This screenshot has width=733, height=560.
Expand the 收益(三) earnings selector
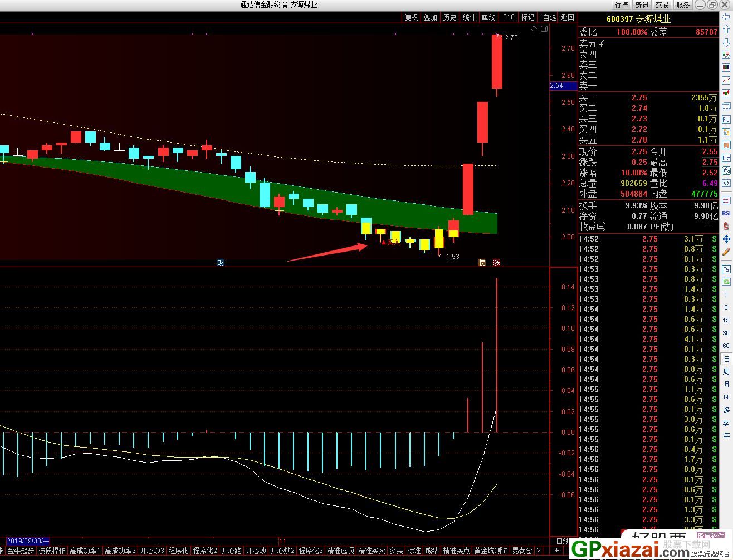click(593, 227)
